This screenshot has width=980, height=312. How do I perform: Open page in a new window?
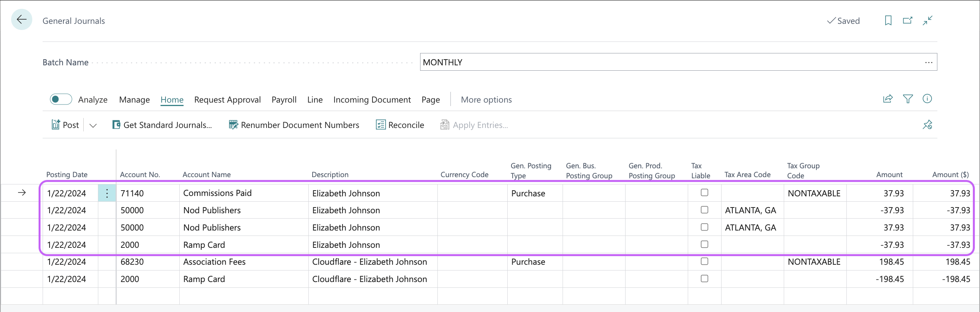click(907, 20)
